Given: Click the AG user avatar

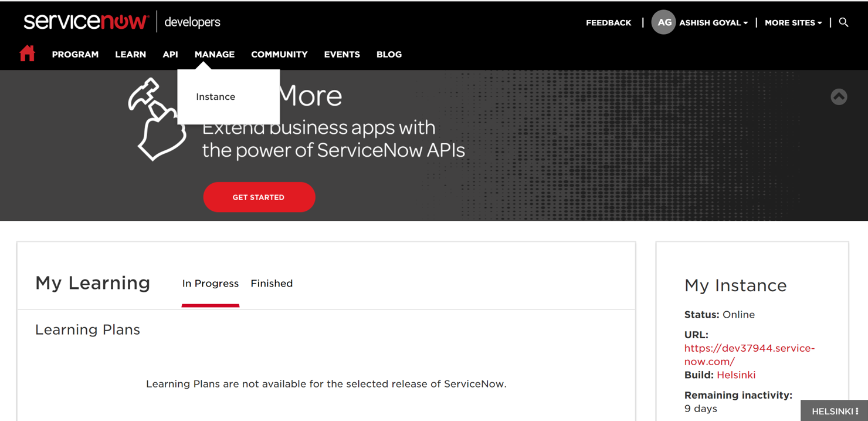Looking at the screenshot, I should [x=664, y=22].
